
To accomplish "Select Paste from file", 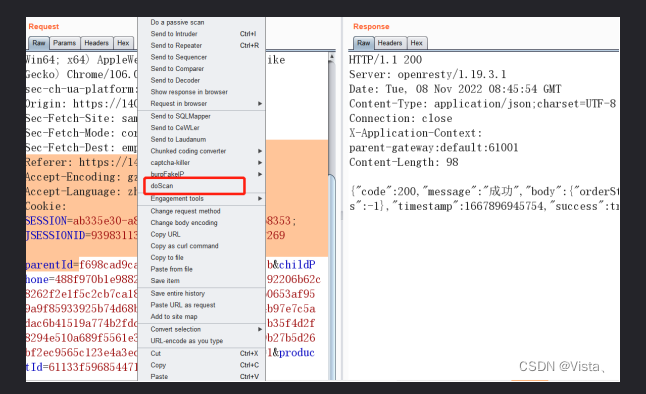I will click(201, 269).
